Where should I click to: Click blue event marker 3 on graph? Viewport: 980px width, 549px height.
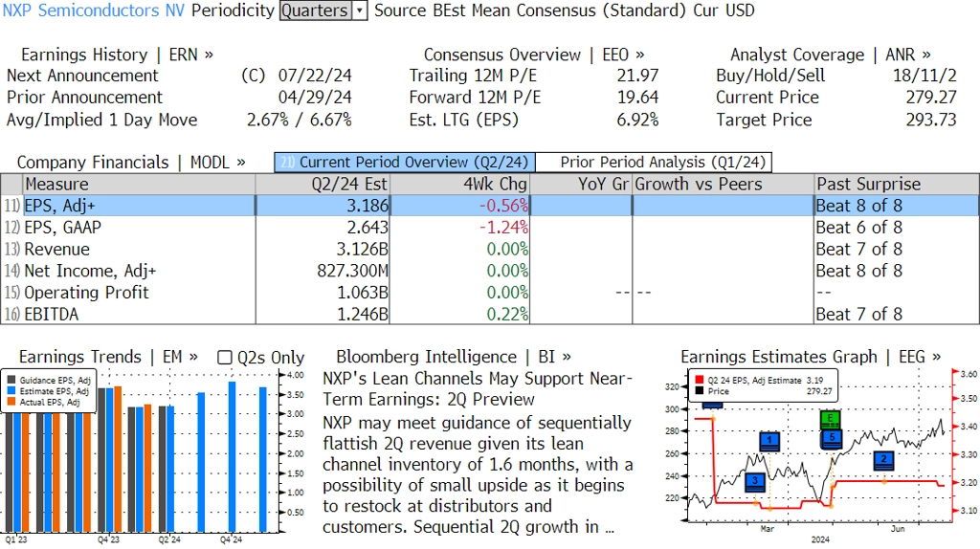[755, 481]
